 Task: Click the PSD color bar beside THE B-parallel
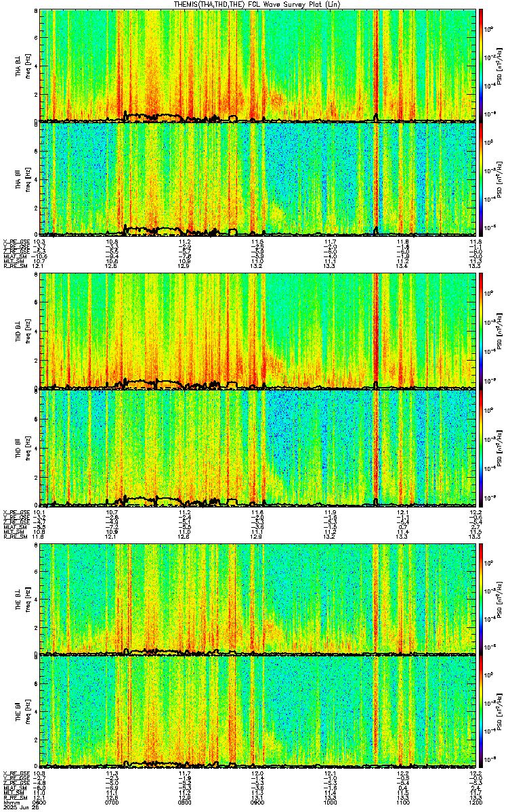pyautogui.click(x=482, y=711)
